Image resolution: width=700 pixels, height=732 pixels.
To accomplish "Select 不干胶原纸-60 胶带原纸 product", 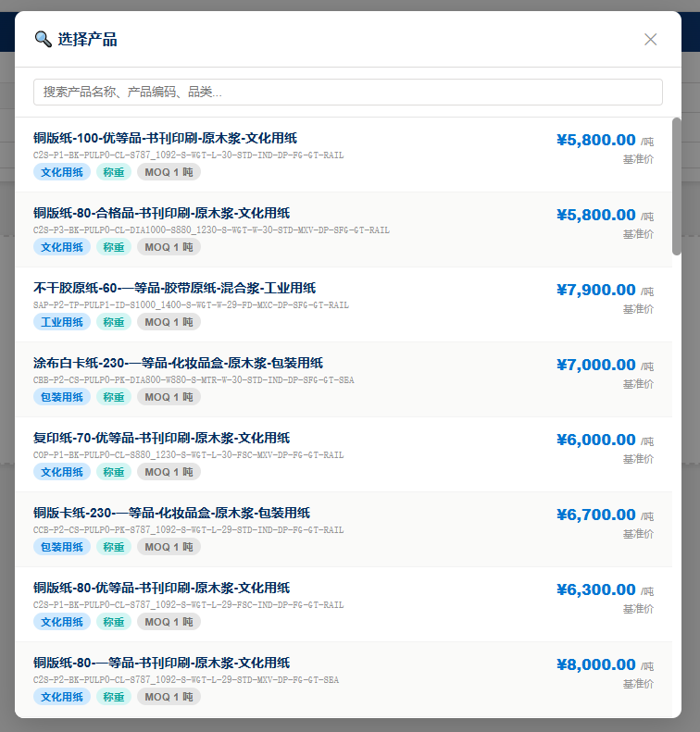I will coord(174,288).
